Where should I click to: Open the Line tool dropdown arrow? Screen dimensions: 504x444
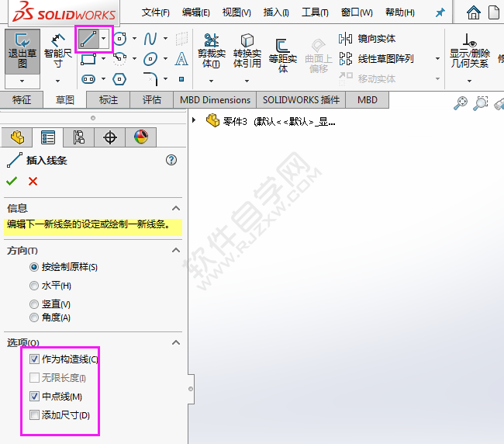[x=103, y=39]
